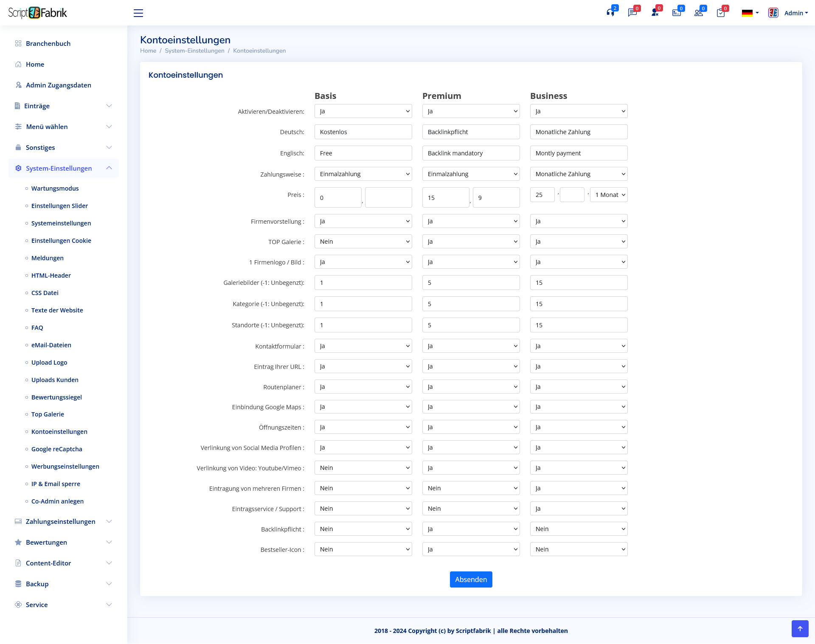The image size is (815, 644).
Task: Open Premium Zahlungsweise dropdown
Action: [471, 174]
